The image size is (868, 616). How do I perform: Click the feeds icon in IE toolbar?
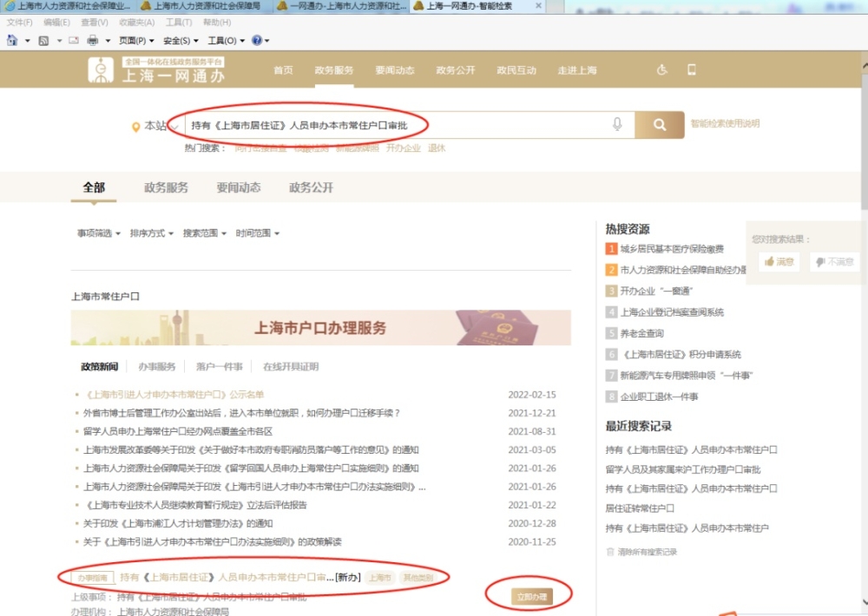[x=43, y=41]
